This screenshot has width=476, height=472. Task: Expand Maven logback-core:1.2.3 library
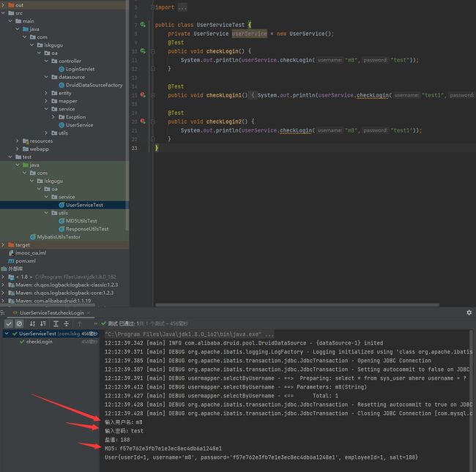[x=3, y=293]
